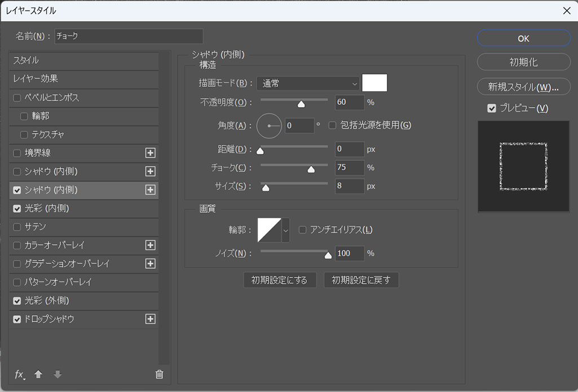Image resolution: width=578 pixels, height=392 pixels.
Task: Disable the ドロップシャドウ checkbox
Action: [x=17, y=319]
